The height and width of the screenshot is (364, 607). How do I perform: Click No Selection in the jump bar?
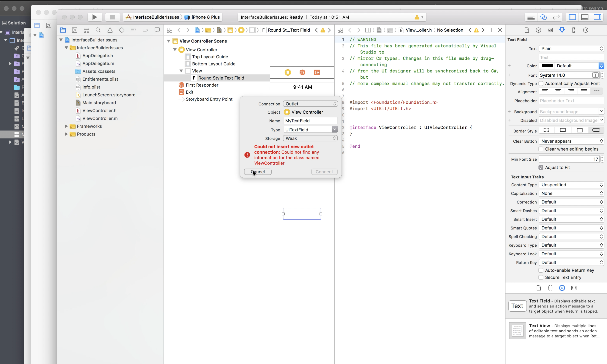(x=450, y=30)
